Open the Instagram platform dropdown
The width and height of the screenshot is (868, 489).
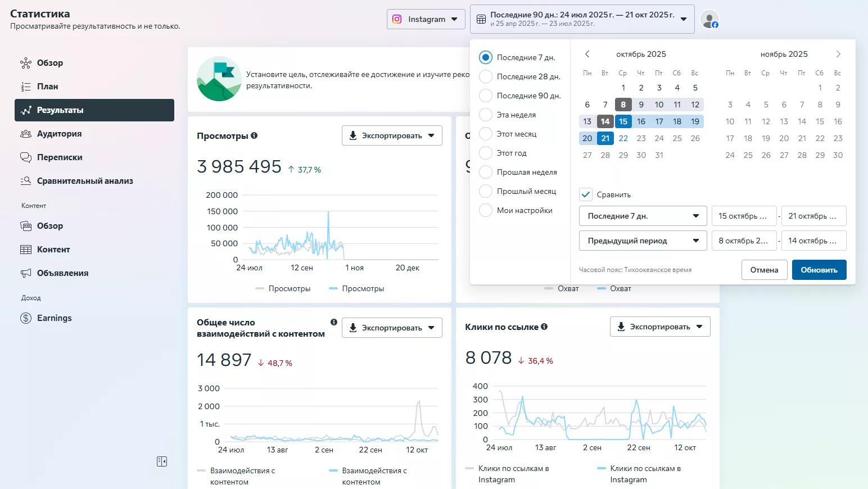[426, 19]
